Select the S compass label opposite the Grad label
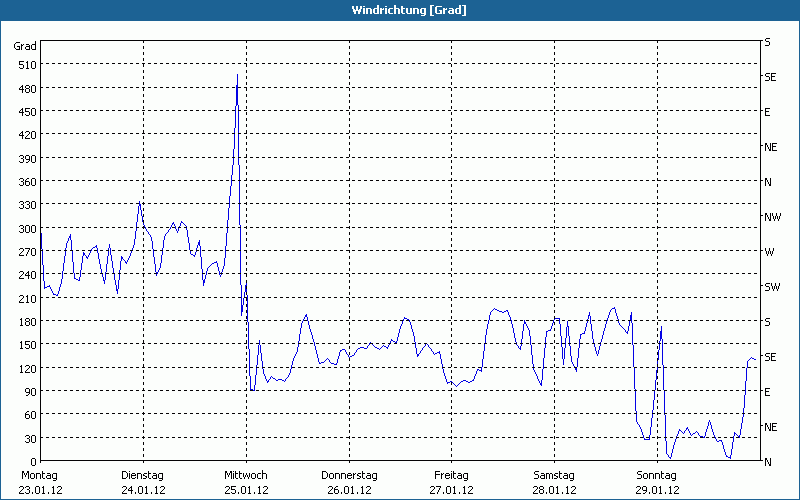Screen dimensions: 800x500 tap(767, 42)
